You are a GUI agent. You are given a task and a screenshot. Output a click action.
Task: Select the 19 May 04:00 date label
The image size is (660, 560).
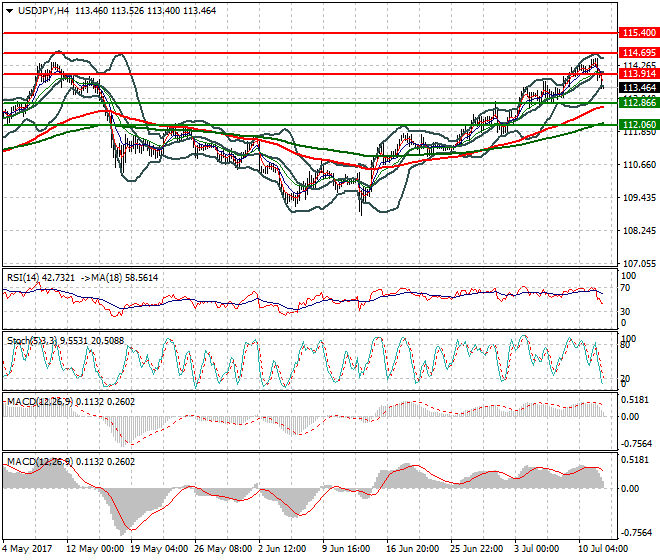click(x=159, y=549)
